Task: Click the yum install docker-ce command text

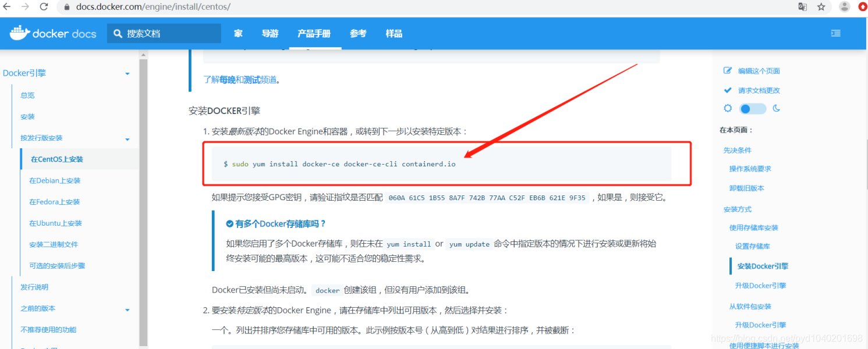Action: [339, 164]
